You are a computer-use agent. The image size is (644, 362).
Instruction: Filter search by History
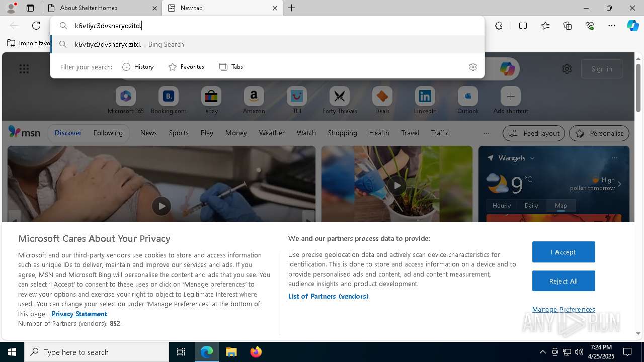click(138, 67)
